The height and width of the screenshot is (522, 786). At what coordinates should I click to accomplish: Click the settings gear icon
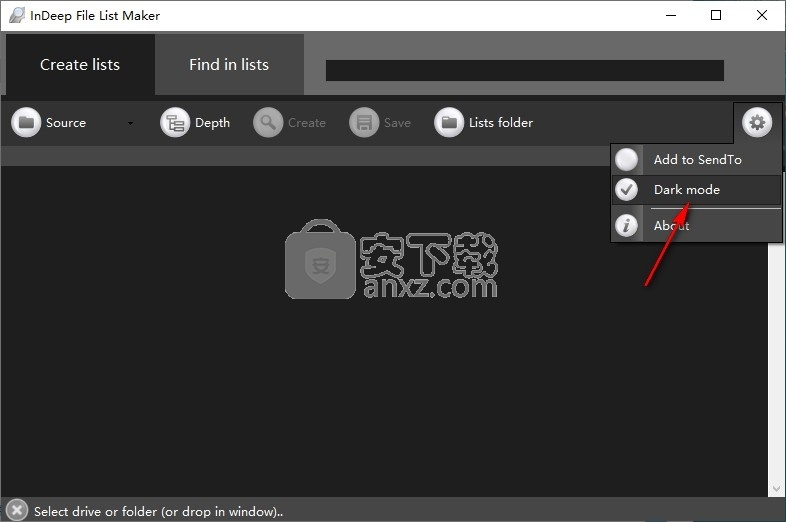(757, 122)
